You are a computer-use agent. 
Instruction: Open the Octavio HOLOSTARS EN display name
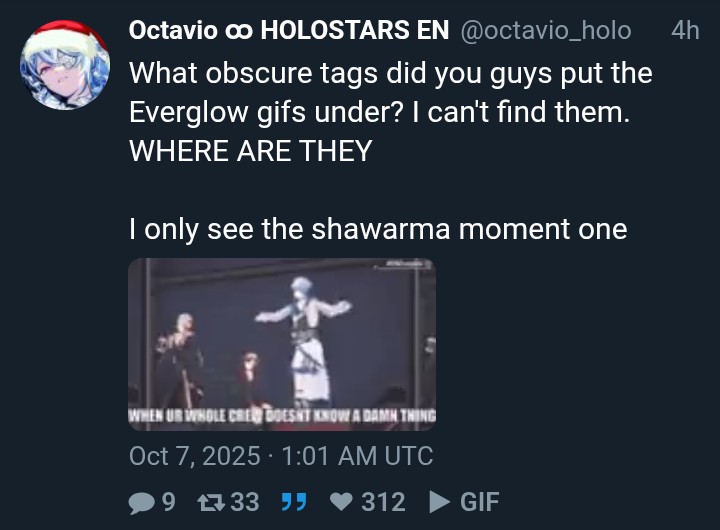(x=289, y=30)
